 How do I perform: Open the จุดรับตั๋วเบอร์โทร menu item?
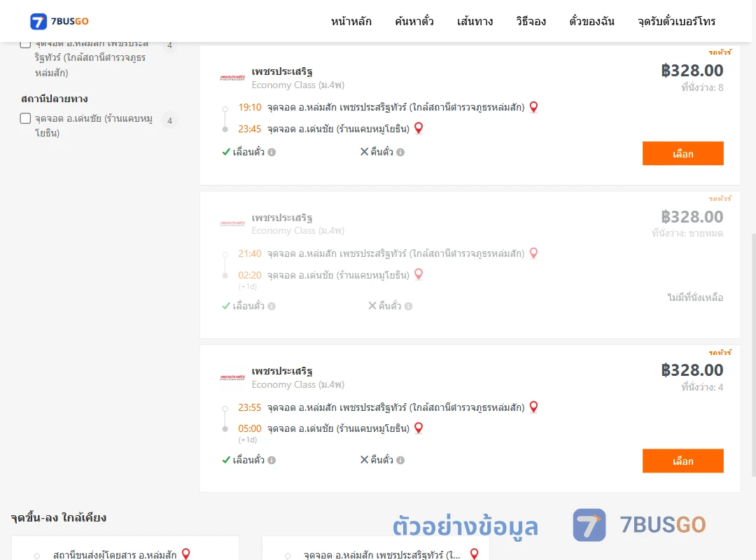coord(676,21)
